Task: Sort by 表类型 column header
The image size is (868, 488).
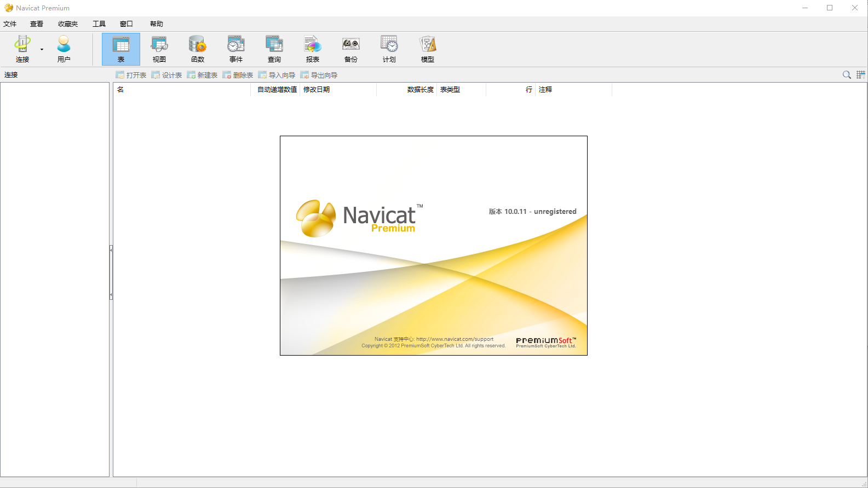Action: [462, 90]
